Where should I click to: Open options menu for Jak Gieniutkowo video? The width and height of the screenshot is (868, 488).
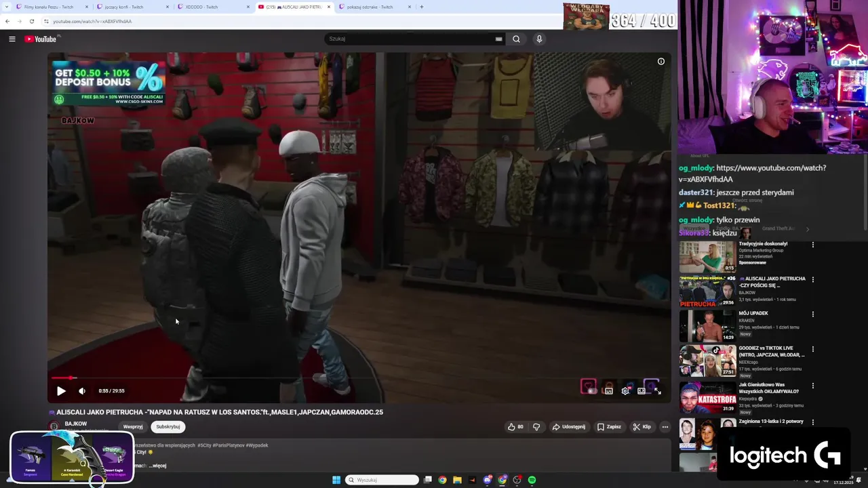point(813,384)
